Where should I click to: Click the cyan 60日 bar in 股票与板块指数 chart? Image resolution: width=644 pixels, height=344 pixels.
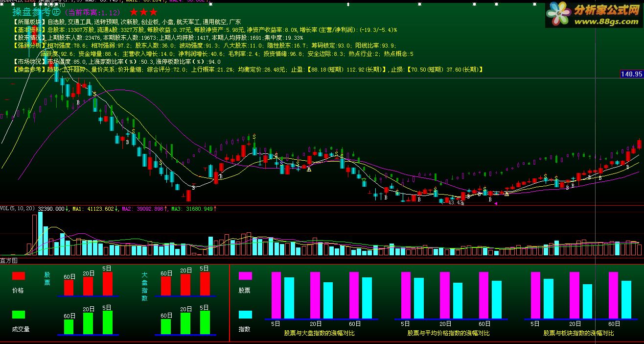[x=626, y=299]
